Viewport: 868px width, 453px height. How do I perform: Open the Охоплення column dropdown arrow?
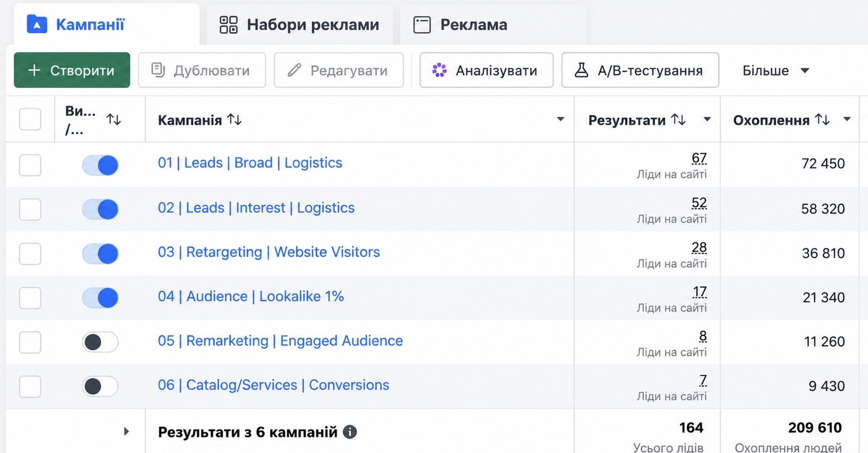pos(847,119)
